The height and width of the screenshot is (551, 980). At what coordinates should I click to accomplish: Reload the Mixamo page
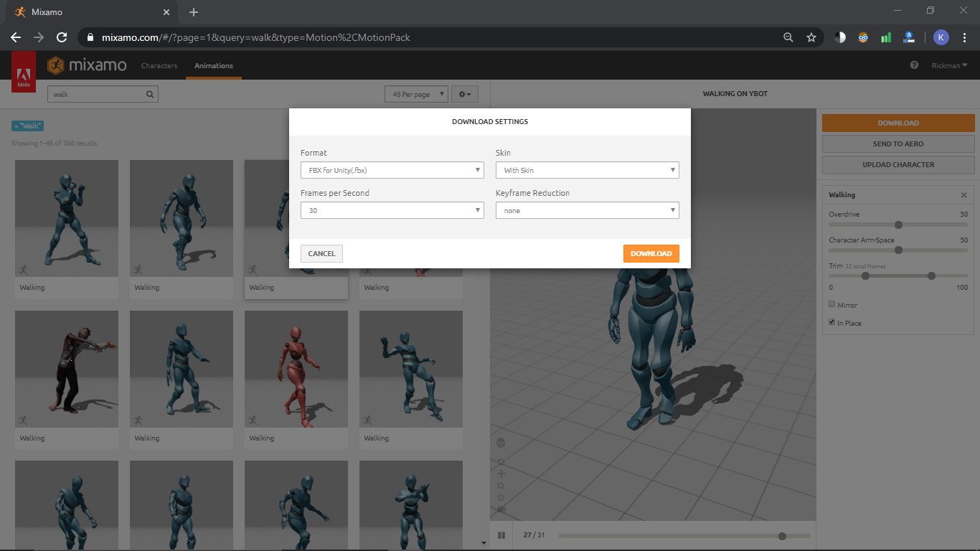click(x=62, y=37)
